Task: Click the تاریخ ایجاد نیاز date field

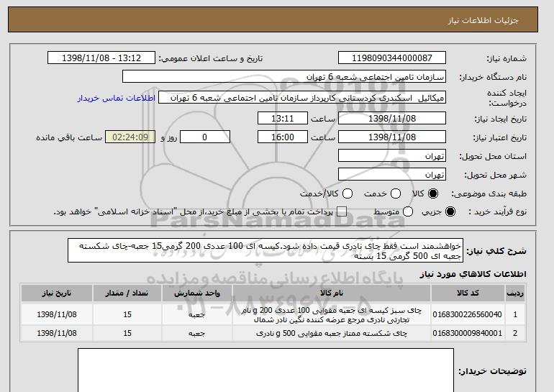Action: tap(392, 118)
